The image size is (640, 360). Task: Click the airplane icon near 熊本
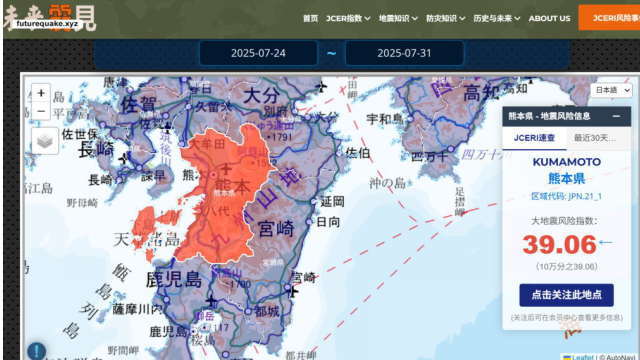click(227, 168)
